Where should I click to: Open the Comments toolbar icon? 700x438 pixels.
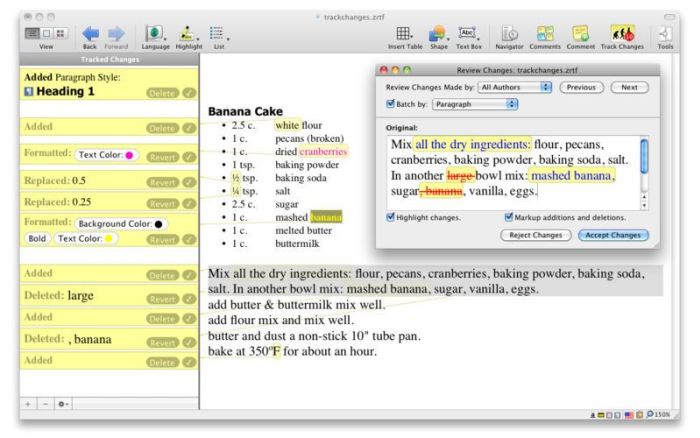point(545,33)
